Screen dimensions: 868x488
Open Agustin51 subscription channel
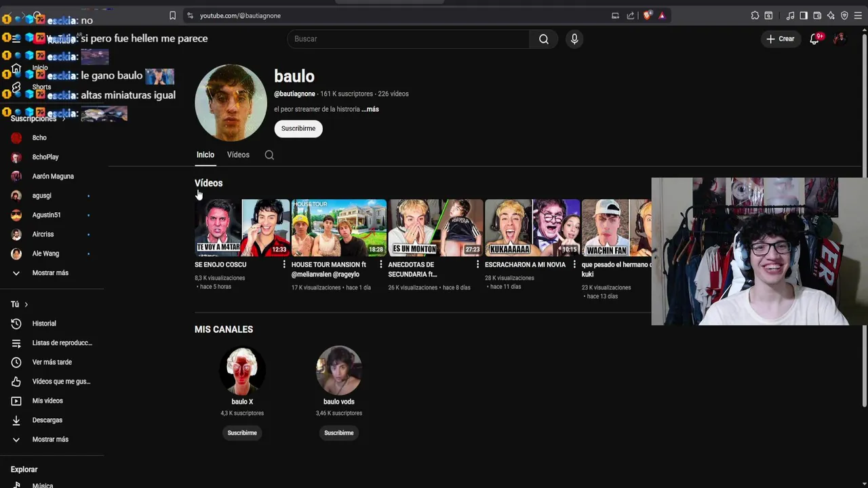coord(52,215)
